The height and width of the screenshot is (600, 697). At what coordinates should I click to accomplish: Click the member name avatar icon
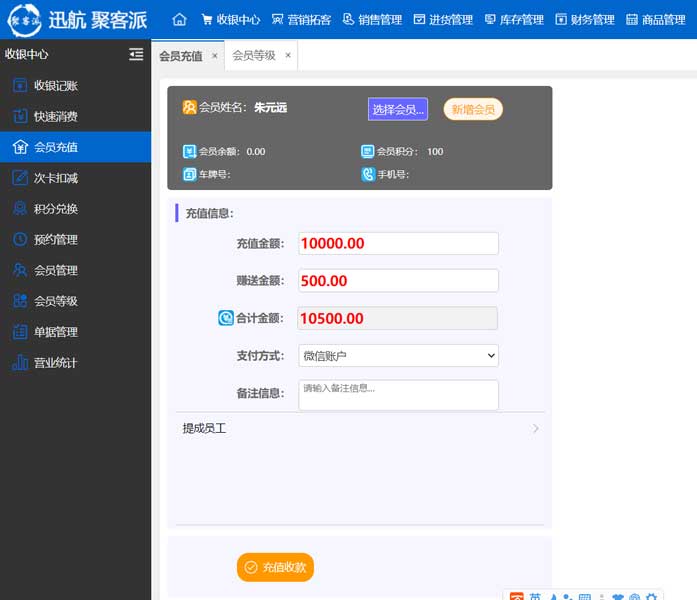(189, 107)
